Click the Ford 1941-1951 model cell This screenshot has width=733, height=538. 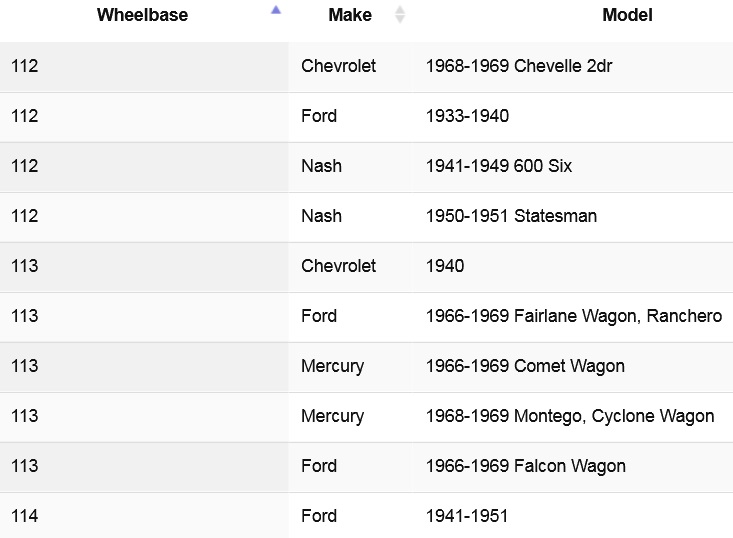(x=573, y=516)
